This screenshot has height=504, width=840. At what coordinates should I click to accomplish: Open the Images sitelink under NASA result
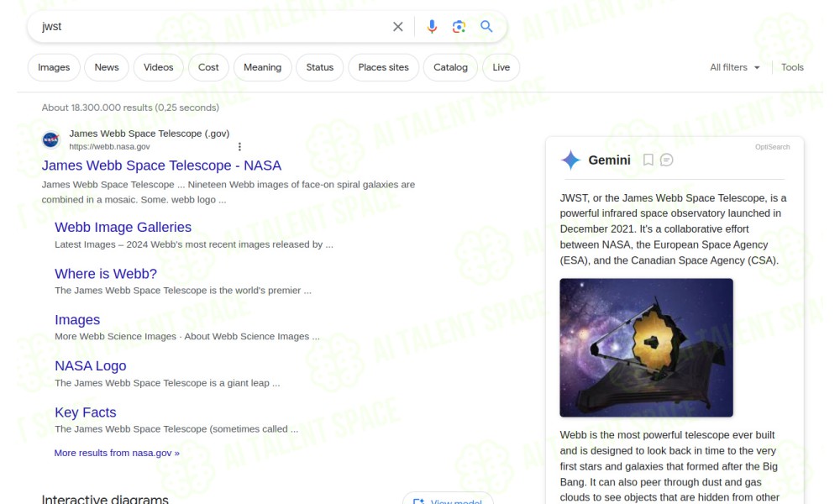pos(77,320)
